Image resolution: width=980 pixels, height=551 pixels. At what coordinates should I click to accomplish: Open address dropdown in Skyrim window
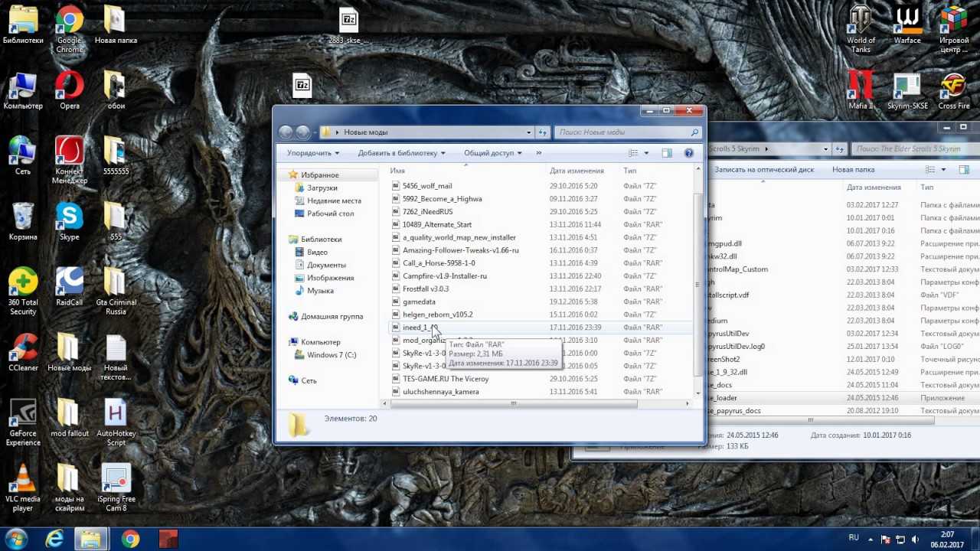tap(825, 148)
